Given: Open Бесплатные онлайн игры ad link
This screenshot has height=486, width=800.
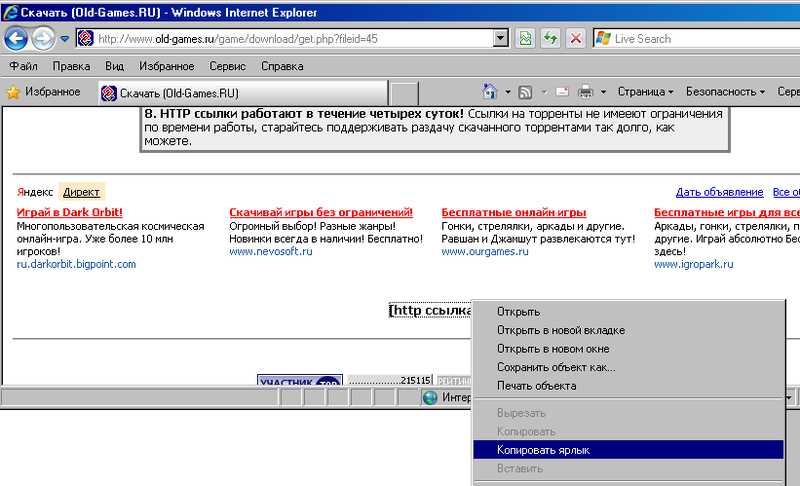Looking at the screenshot, I should [514, 212].
